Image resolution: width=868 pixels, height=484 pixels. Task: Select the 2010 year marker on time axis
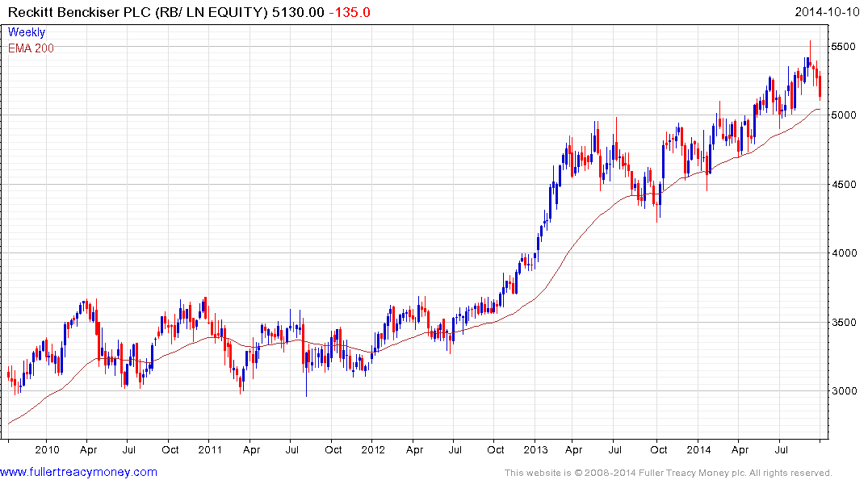(47, 450)
